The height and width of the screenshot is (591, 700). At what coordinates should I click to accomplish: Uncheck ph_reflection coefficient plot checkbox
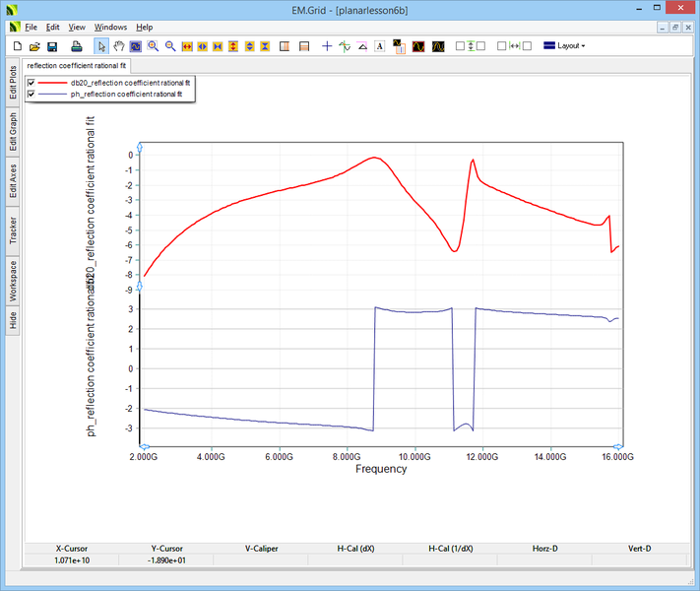click(x=32, y=94)
